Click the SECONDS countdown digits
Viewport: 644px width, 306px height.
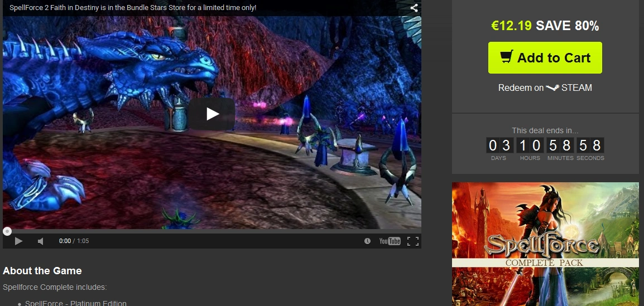click(590, 145)
